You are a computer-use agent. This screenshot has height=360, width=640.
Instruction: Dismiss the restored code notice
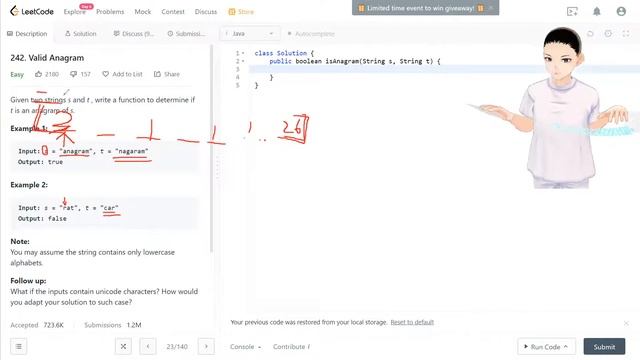pyautogui.click(x=626, y=323)
